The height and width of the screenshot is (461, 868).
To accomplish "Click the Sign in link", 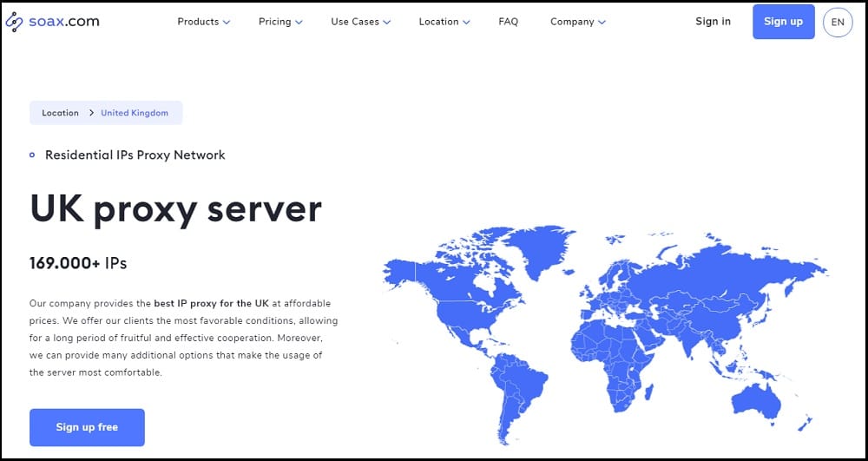I will [713, 22].
